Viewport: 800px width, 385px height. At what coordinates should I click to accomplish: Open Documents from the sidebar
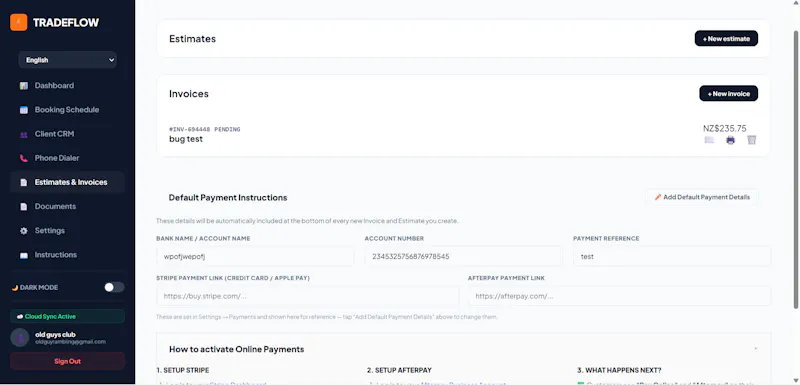[67, 207]
